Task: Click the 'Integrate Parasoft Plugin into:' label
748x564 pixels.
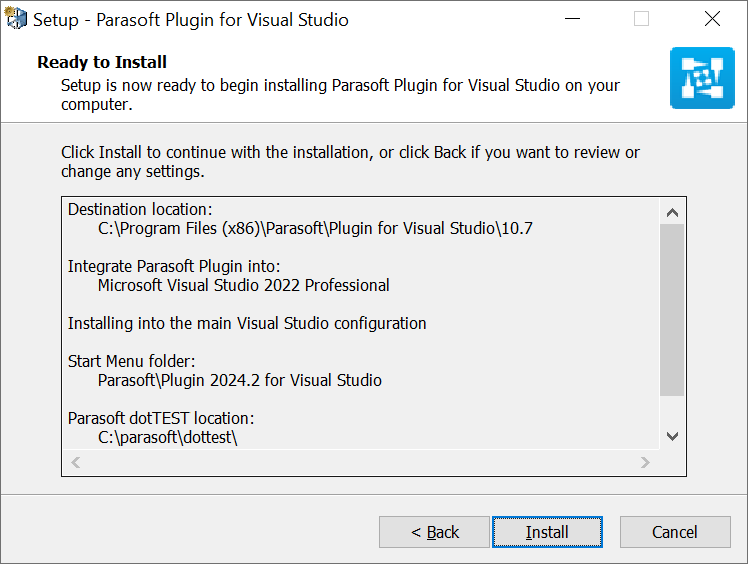Action: click(174, 266)
